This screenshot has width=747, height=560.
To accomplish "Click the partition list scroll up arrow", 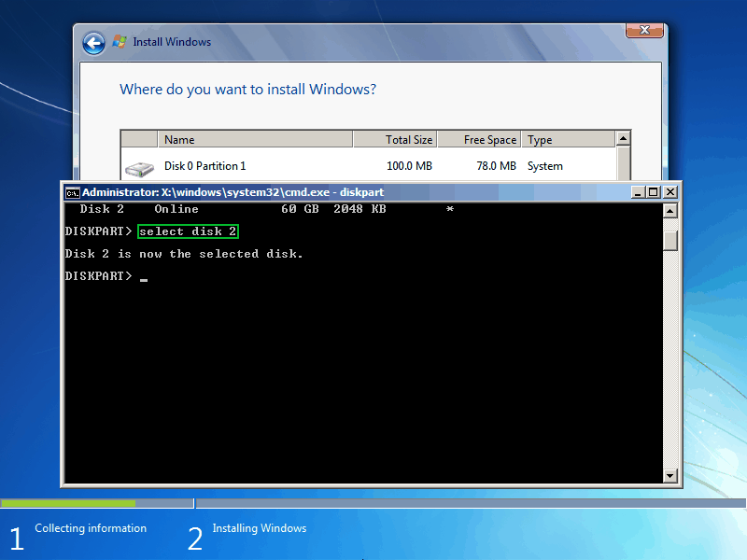I will (x=623, y=138).
